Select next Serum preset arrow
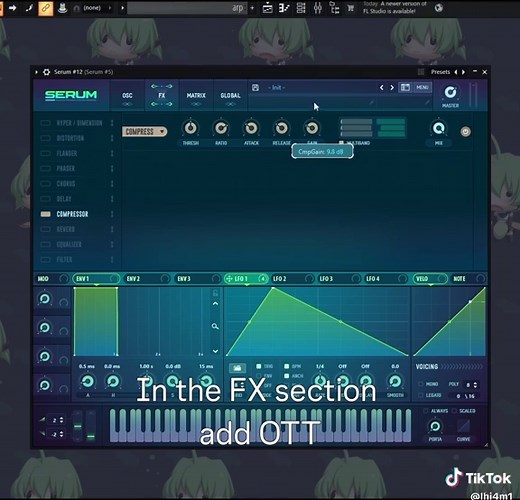The height and width of the screenshot is (500, 520). 392,88
